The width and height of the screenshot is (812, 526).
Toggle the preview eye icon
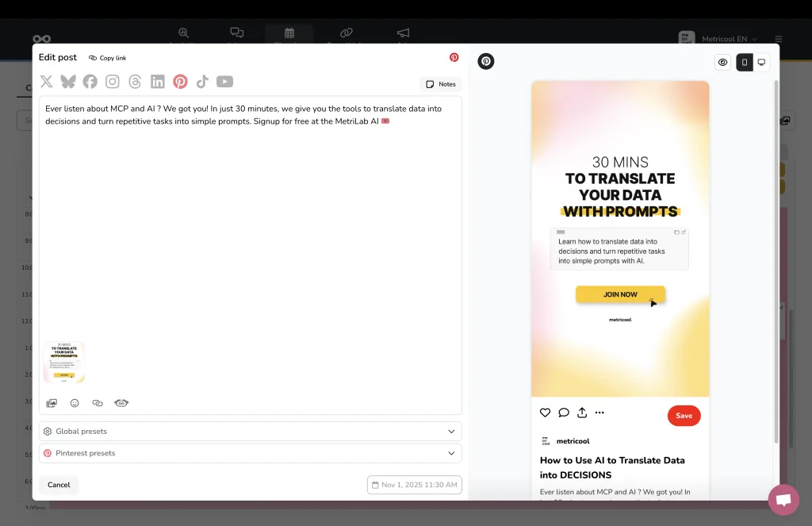click(722, 62)
